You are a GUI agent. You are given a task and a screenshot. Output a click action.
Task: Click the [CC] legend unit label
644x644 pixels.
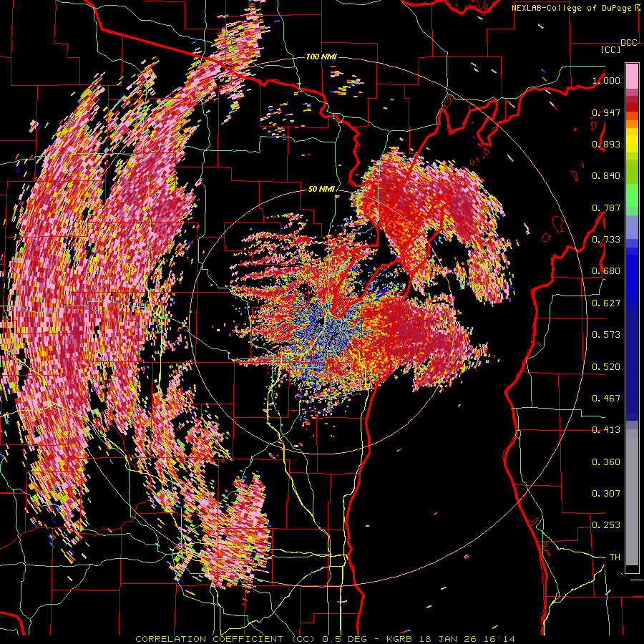coord(610,49)
